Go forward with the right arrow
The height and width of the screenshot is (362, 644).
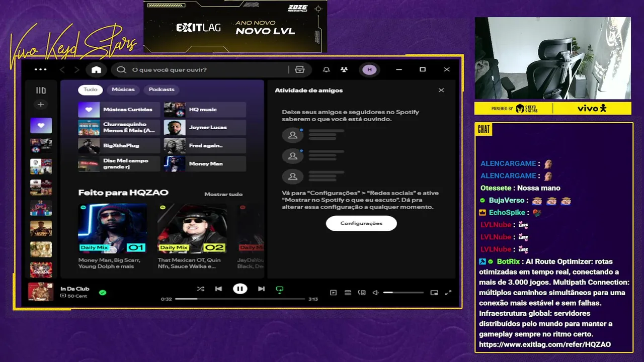[76, 69]
